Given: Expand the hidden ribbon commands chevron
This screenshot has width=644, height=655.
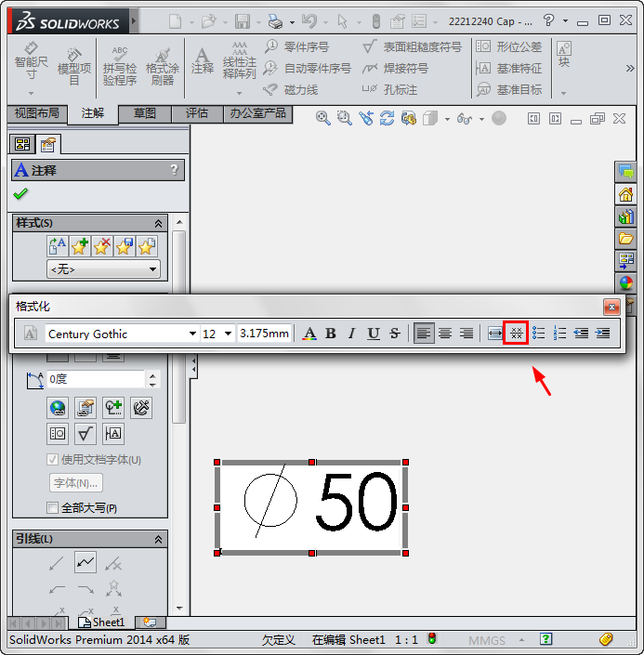Looking at the screenshot, I should (630, 68).
